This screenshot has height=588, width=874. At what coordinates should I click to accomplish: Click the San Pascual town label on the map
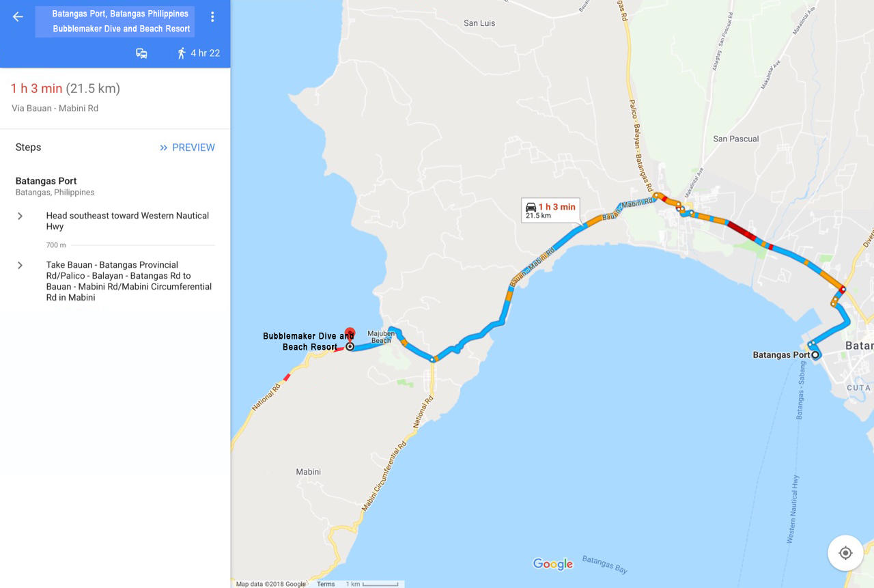click(736, 139)
